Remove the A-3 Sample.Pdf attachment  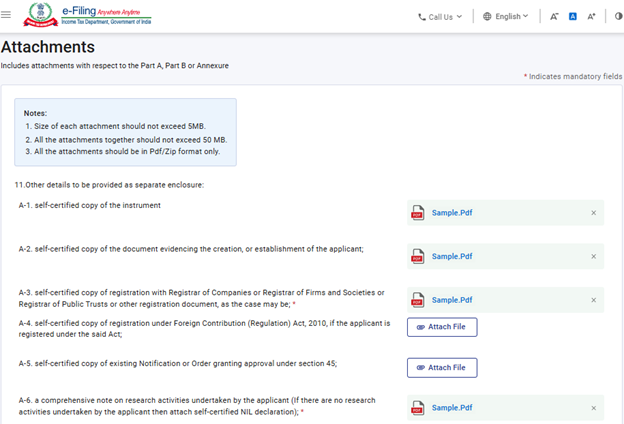[593, 299]
